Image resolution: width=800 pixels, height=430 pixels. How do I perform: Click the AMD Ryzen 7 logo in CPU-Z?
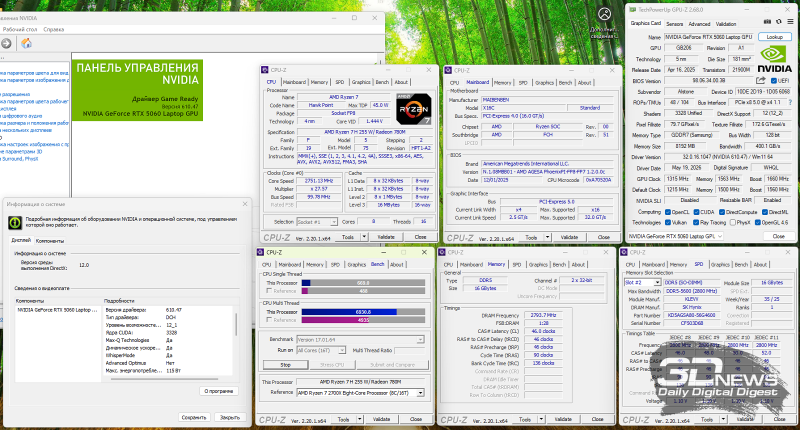[x=413, y=109]
